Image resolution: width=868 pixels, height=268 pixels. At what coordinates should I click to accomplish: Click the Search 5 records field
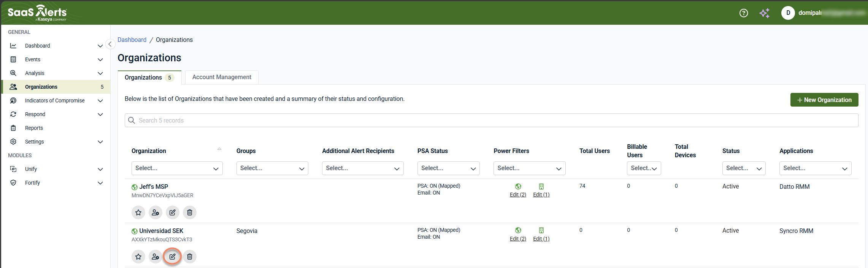pyautogui.click(x=492, y=120)
